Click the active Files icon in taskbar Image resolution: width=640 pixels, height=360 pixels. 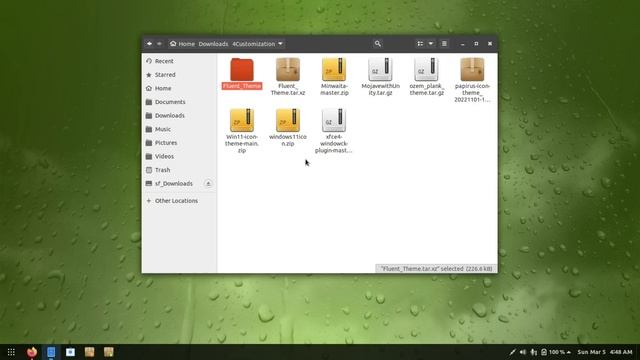[x=51, y=352]
